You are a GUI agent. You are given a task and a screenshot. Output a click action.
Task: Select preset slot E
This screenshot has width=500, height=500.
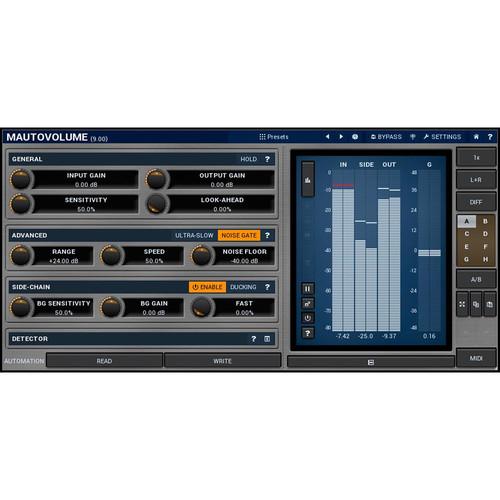click(467, 247)
